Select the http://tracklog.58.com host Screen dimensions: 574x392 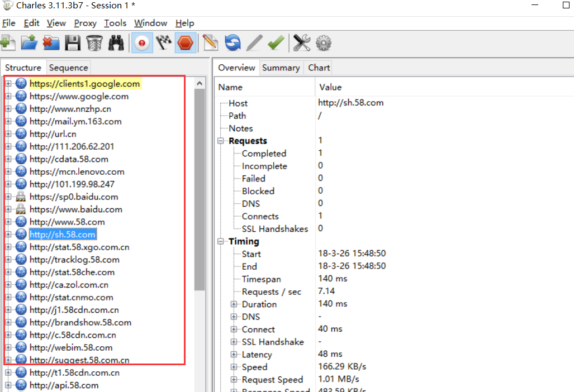pyautogui.click(x=74, y=260)
